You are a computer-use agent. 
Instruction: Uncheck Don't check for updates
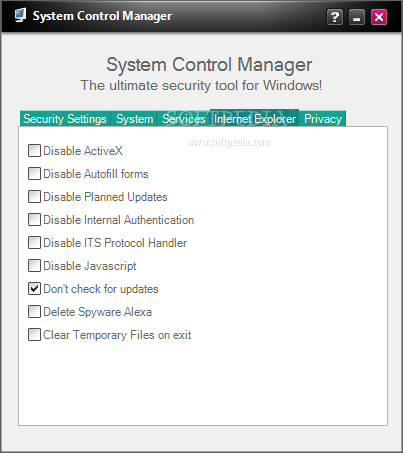(x=34, y=289)
